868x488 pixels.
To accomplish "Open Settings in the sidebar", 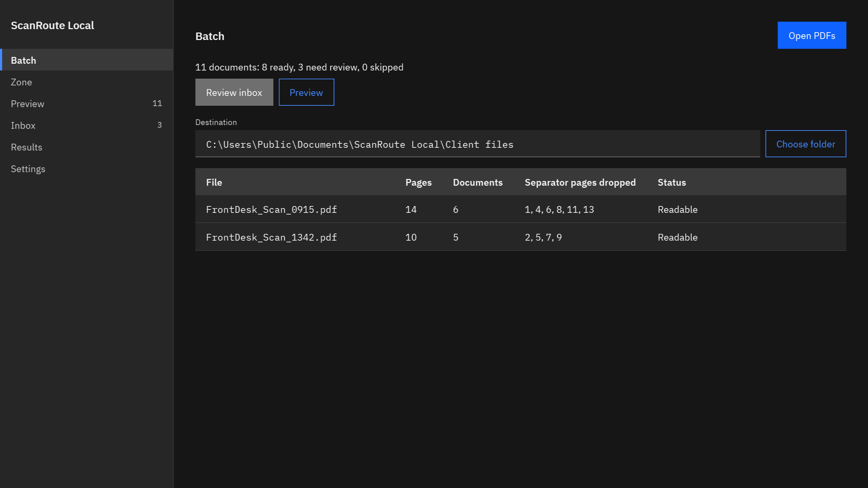I will (86, 168).
